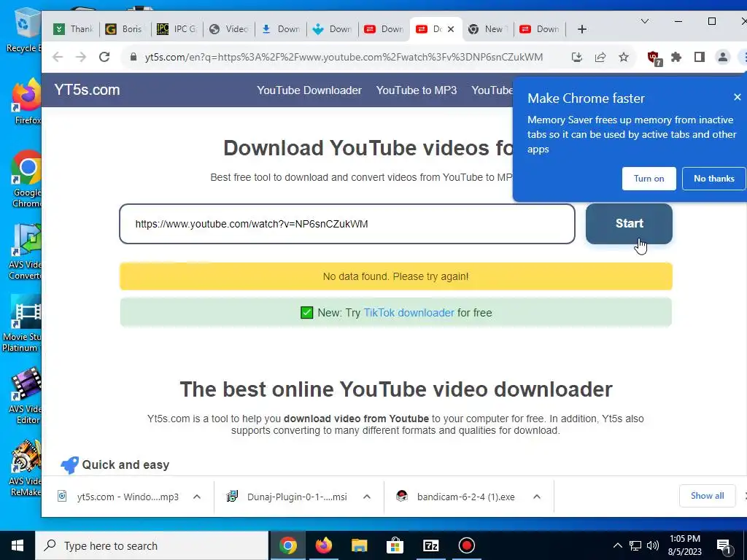
Task: Select the Google Chrome desktop shortcut
Action: coord(27,179)
